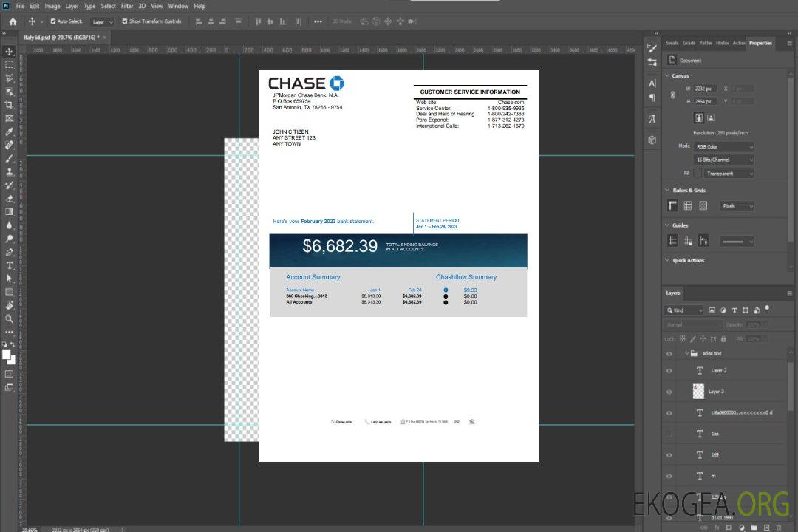Select the Gradient tool
798x532 pixels.
click(9, 212)
